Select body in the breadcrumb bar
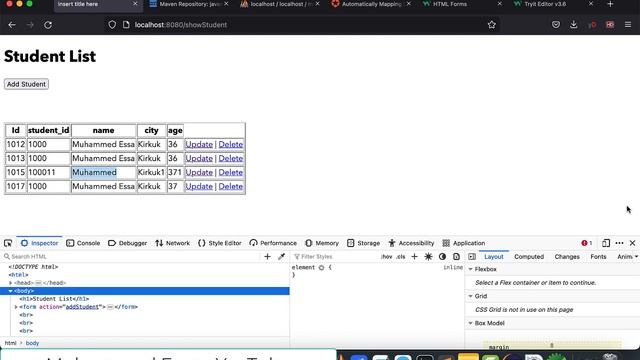Viewport: 640px width, 360px height. pyautogui.click(x=32, y=343)
